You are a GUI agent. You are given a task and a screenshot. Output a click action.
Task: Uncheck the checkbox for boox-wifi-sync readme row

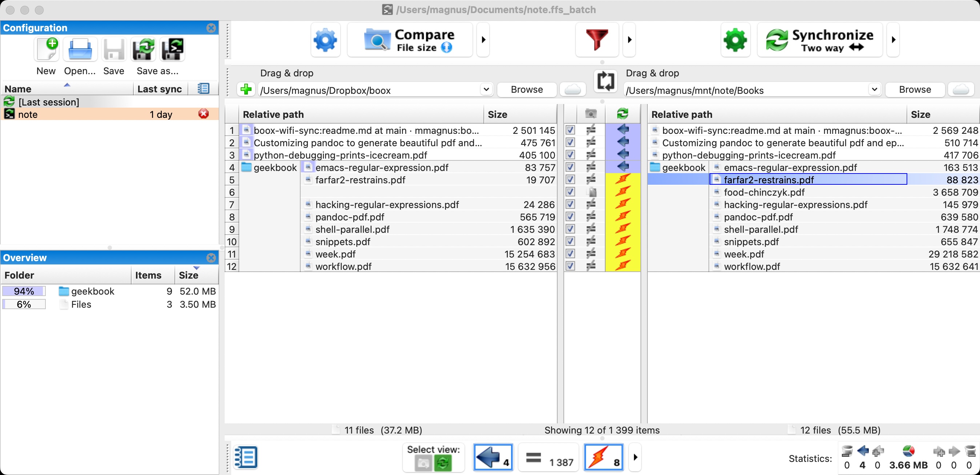coord(570,130)
